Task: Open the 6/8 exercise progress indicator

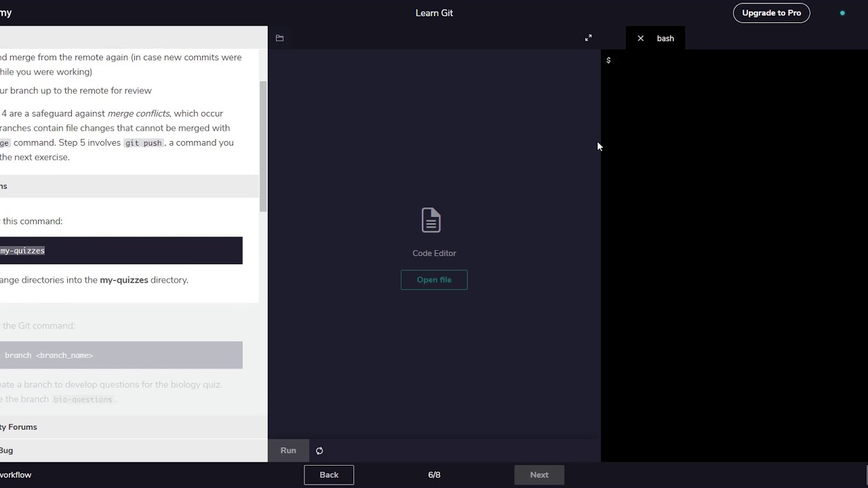Action: 434,475
